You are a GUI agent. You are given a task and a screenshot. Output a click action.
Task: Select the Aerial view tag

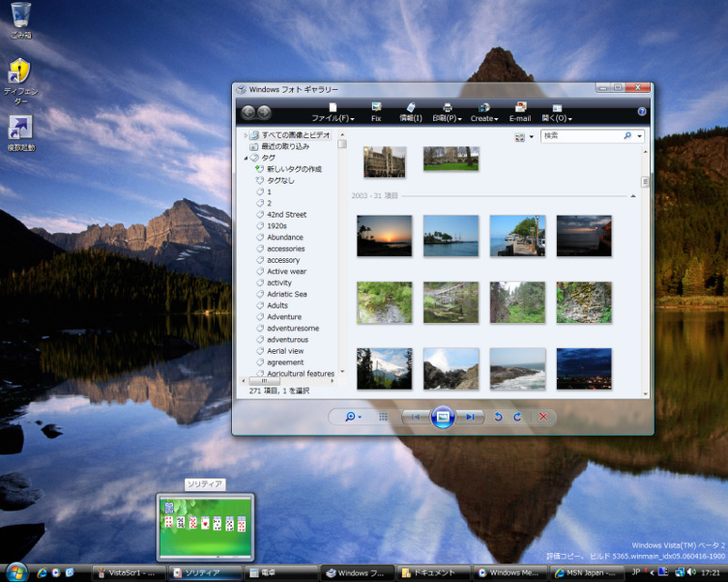point(285,351)
